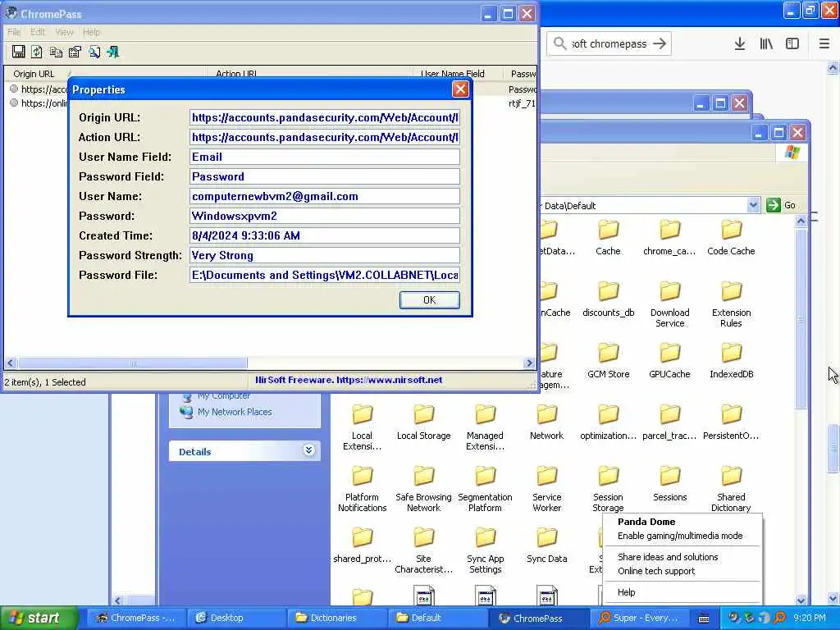Click the Save Selected Items floppy icon
Image resolution: width=840 pixels, height=630 pixels.
(19, 52)
